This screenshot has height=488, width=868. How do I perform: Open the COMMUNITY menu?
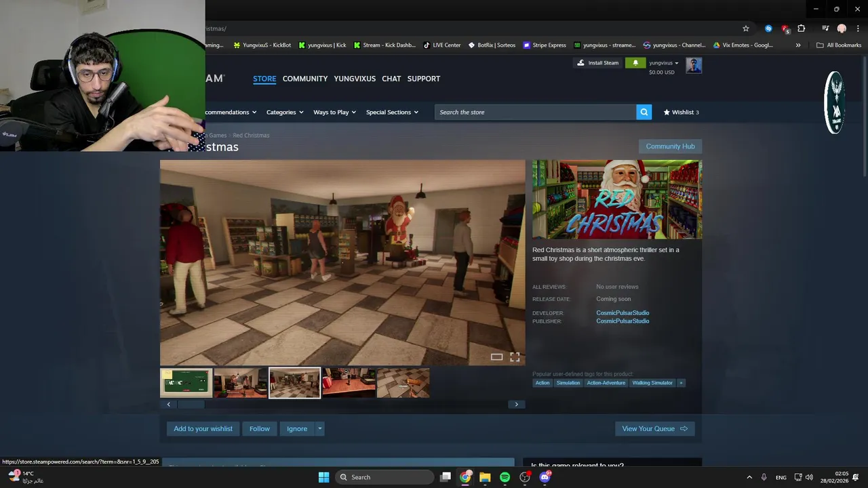point(305,79)
